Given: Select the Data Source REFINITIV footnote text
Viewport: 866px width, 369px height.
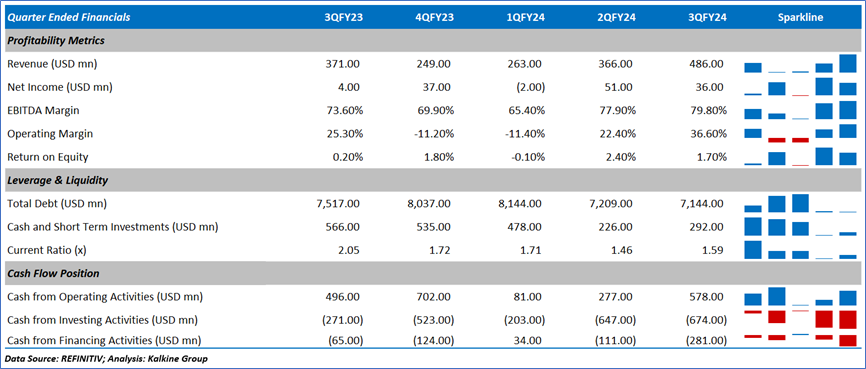Looking at the screenshot, I should point(107,359).
